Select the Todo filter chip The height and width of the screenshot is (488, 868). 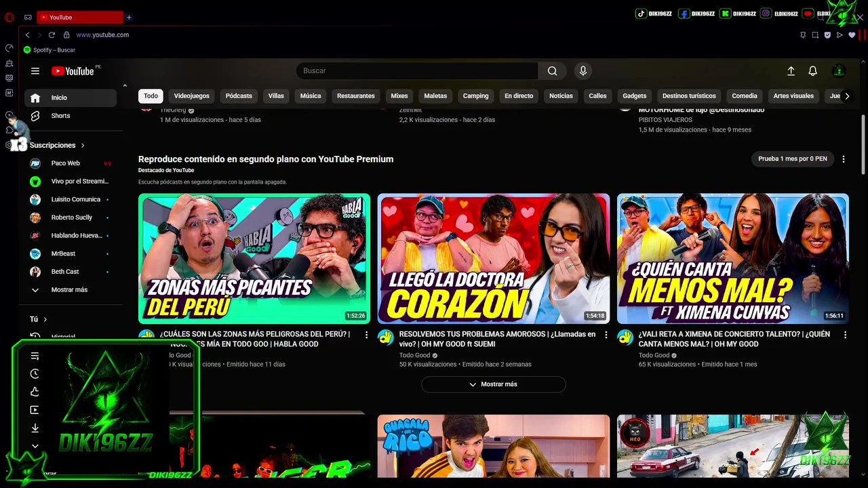151,96
